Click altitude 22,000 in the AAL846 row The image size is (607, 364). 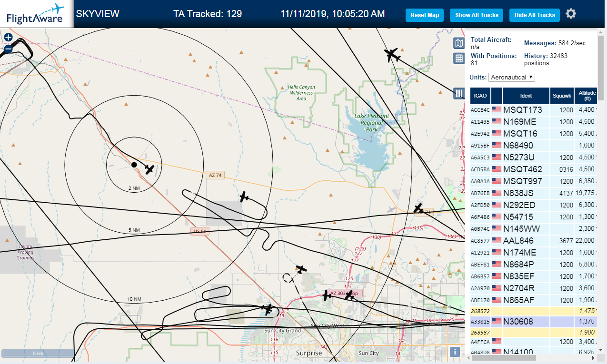[586, 241]
